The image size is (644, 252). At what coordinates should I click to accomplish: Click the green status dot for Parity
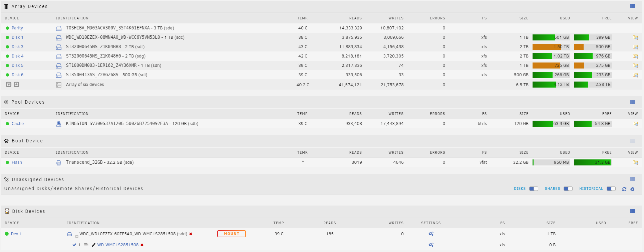point(7,28)
